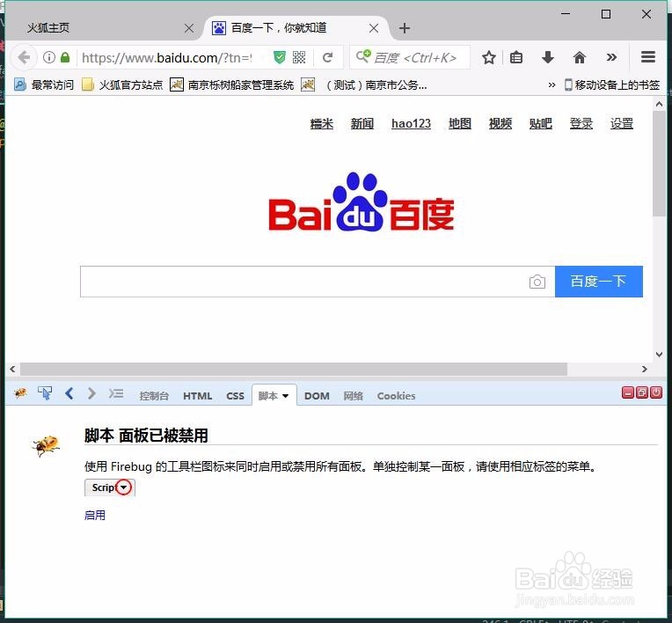Open downloads with the down arrow icon

(548, 57)
